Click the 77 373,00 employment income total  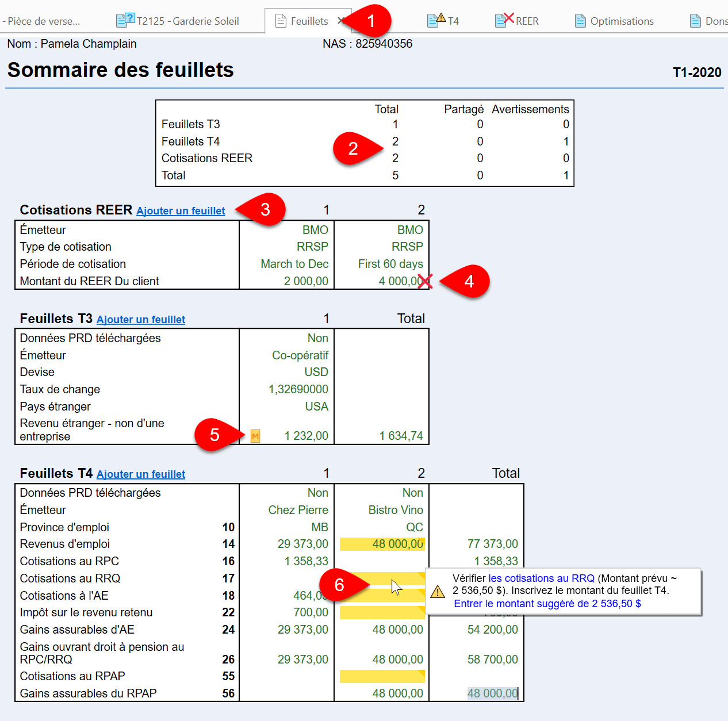pyautogui.click(x=493, y=544)
